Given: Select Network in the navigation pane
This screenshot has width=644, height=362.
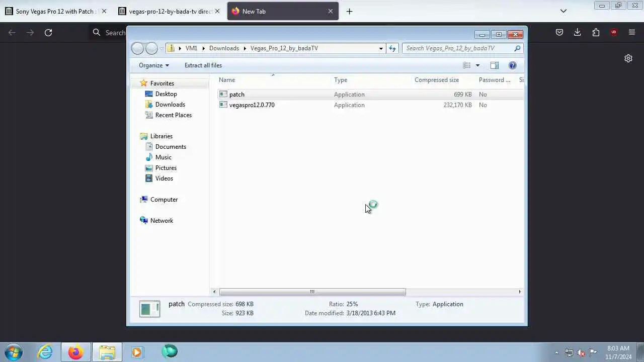Looking at the screenshot, I should click(162, 221).
